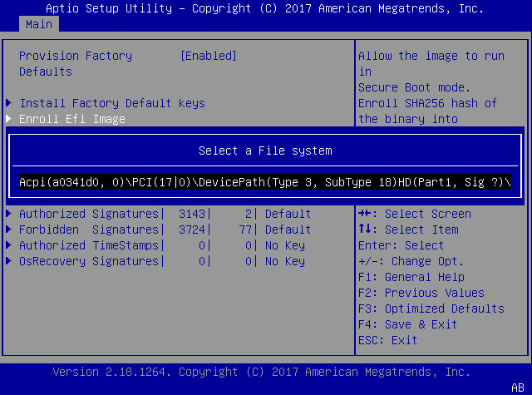Click the 3724 size value

click(192, 230)
